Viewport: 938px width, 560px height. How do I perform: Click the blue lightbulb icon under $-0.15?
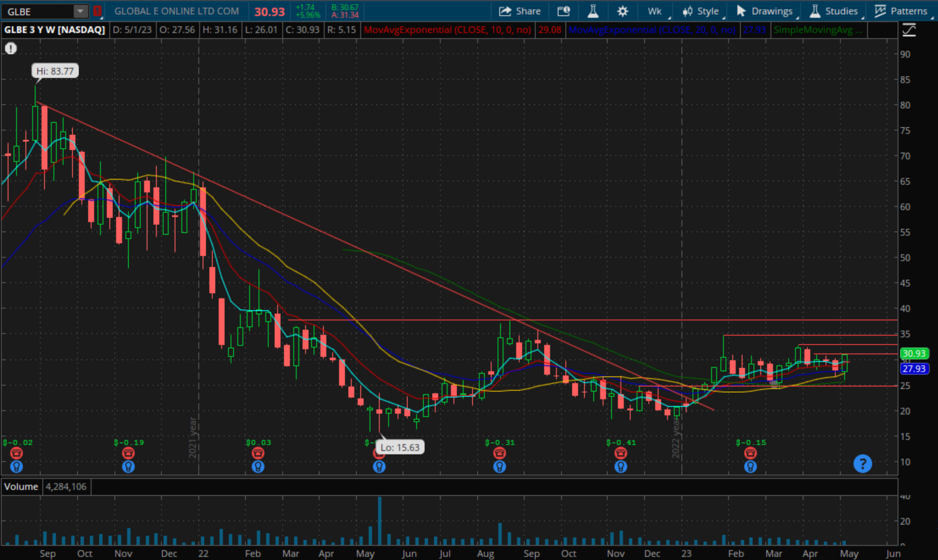pyautogui.click(x=750, y=466)
